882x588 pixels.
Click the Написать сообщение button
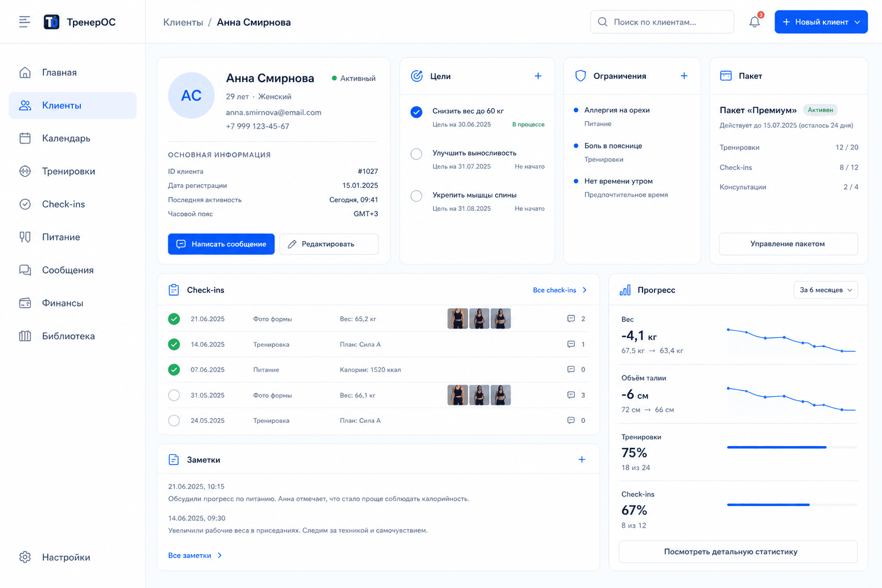pyautogui.click(x=221, y=244)
